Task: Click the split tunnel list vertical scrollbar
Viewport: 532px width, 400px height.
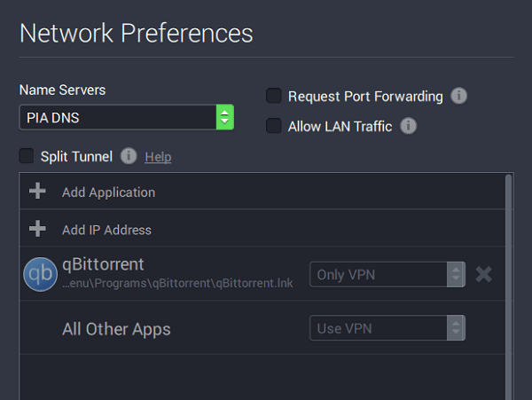Action: tap(509, 286)
